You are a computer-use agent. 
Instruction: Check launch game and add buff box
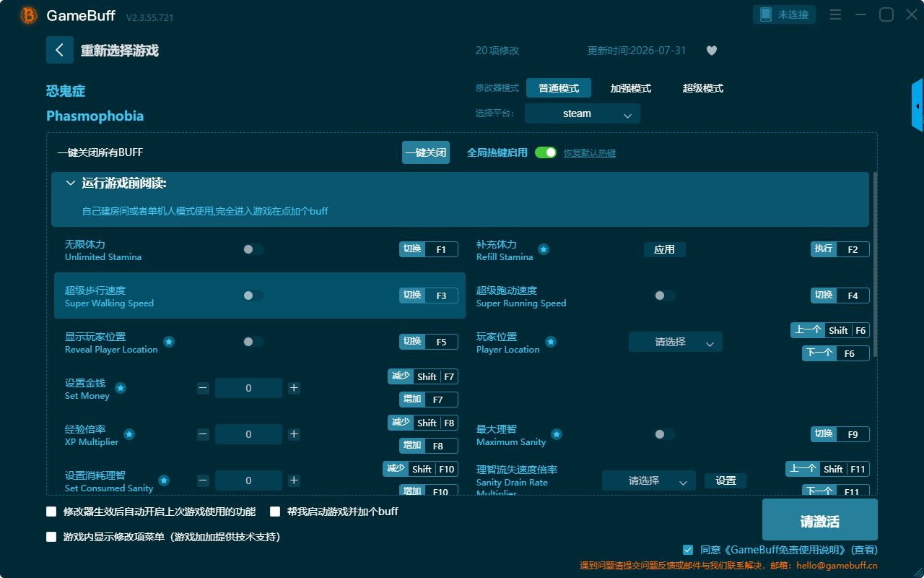[x=275, y=512]
